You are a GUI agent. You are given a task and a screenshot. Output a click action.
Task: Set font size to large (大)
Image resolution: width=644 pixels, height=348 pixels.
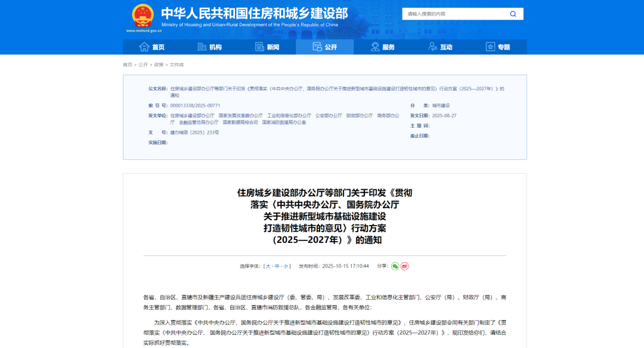[268, 266]
